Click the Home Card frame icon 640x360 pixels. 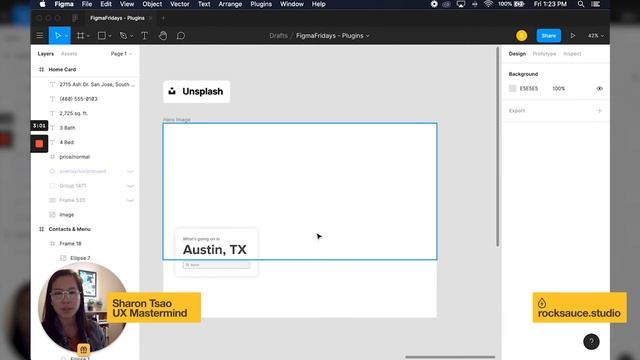pos(41,69)
